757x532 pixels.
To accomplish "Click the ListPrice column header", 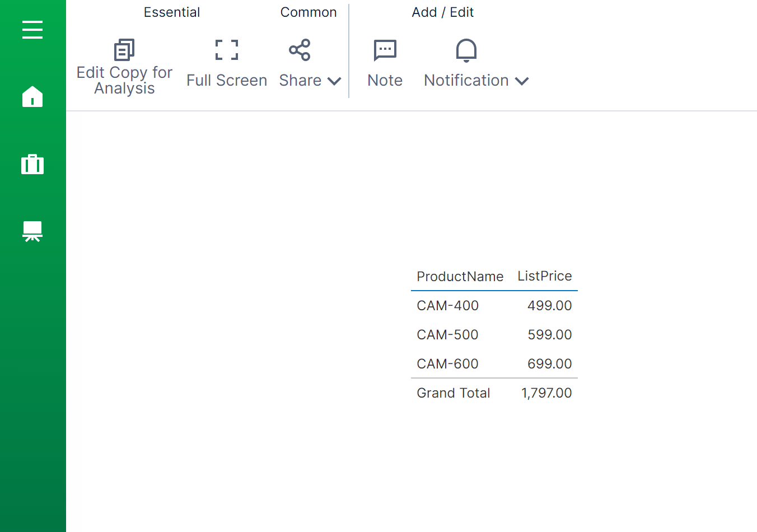I will [544, 276].
